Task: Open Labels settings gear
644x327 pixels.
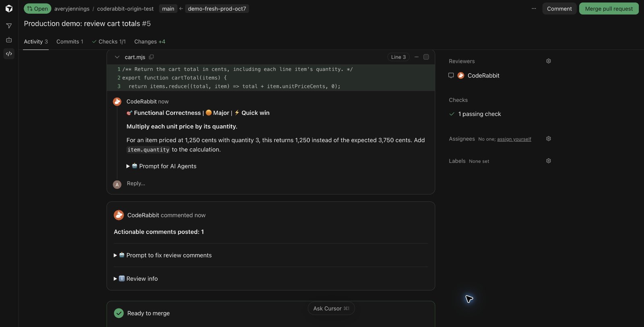Action: tap(549, 161)
